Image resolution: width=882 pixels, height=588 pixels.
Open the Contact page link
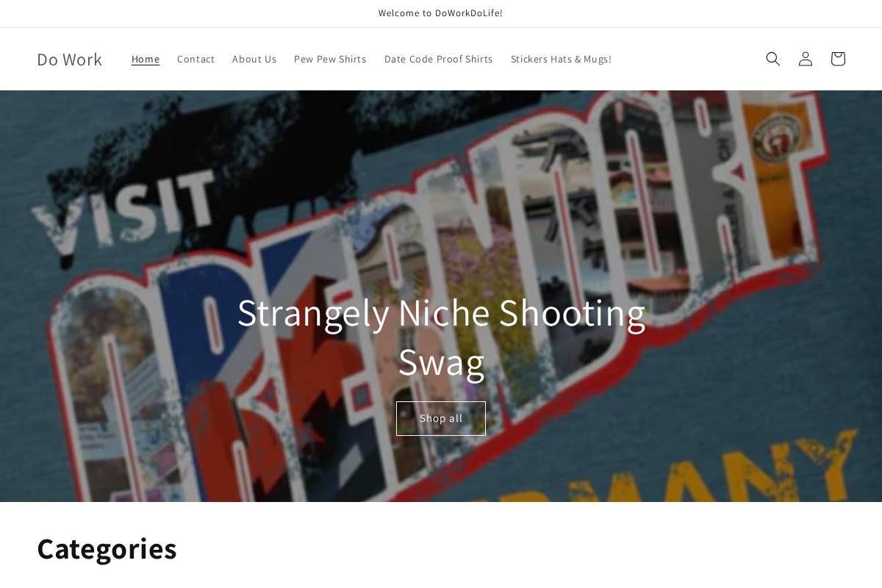[196, 59]
